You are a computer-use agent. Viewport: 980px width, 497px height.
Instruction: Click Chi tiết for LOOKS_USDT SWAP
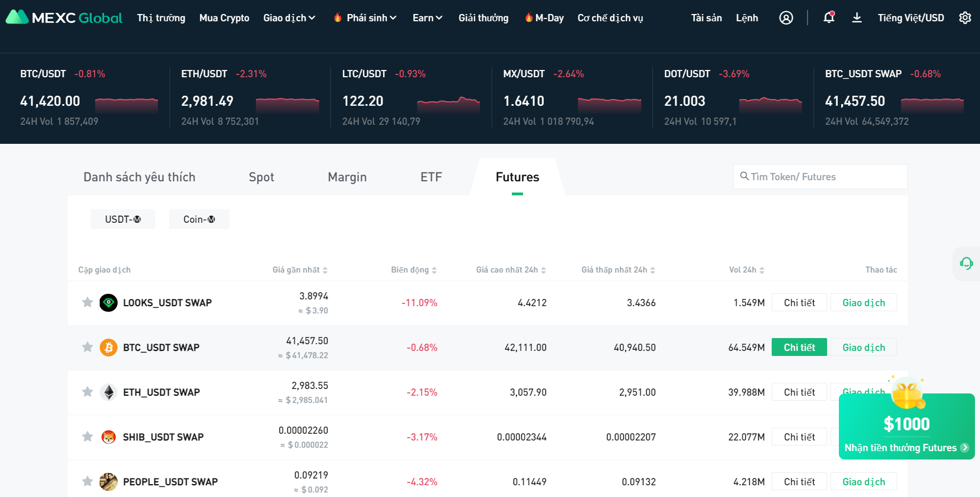point(799,303)
